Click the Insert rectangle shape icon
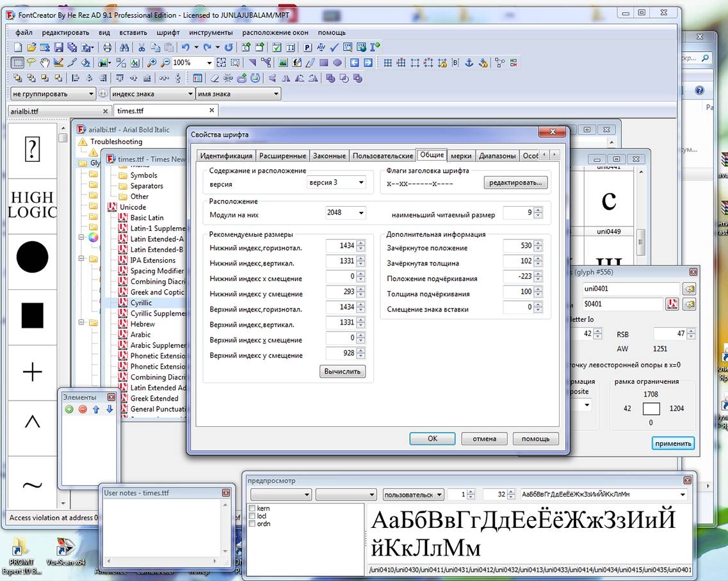The image size is (728, 581). click(x=324, y=63)
